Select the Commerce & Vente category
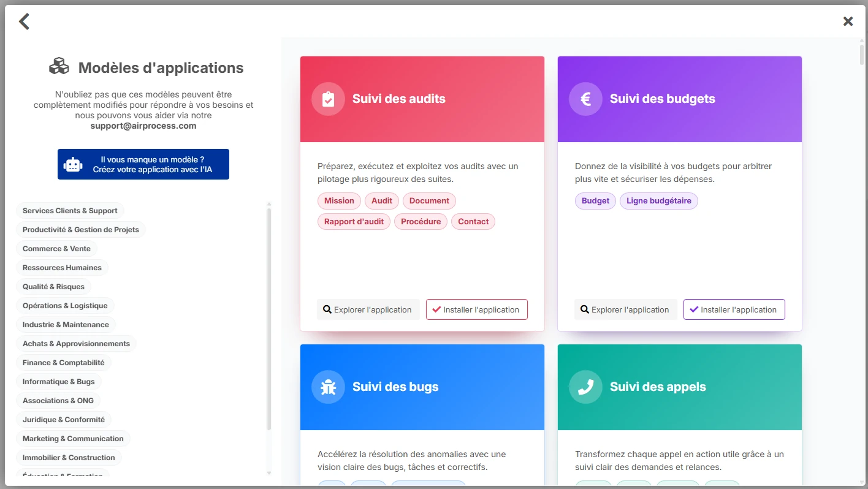 coord(56,249)
